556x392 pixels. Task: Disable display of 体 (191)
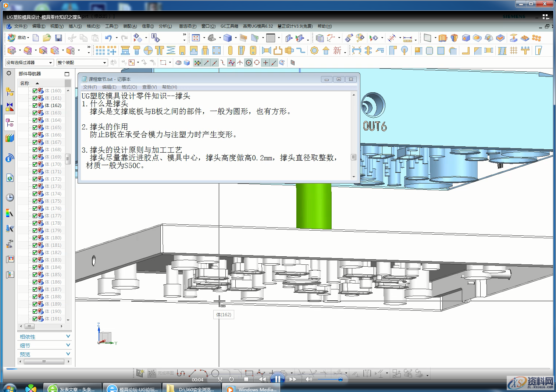(35, 318)
